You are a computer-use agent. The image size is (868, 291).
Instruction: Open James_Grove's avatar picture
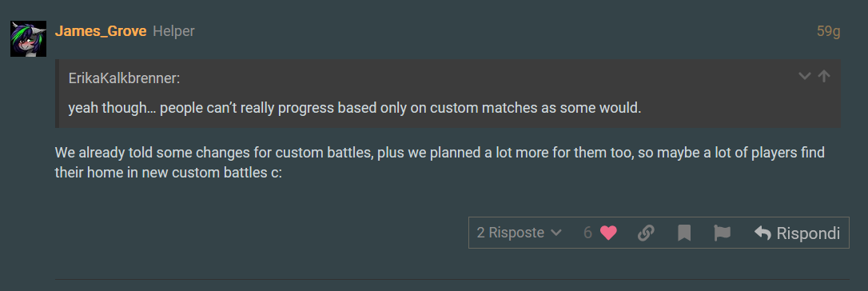point(28,38)
